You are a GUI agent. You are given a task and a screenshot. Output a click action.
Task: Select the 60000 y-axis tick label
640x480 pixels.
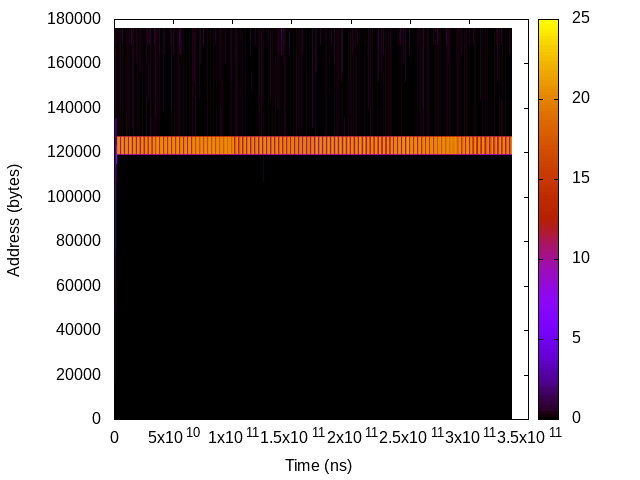click(80, 285)
